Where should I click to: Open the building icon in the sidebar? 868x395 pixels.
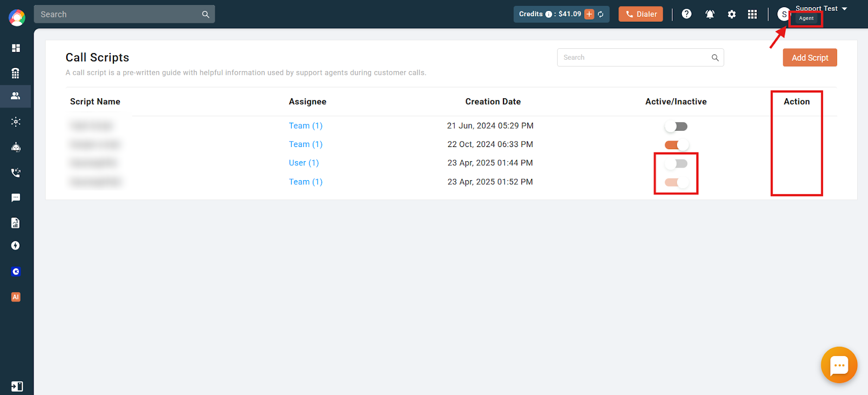16,73
